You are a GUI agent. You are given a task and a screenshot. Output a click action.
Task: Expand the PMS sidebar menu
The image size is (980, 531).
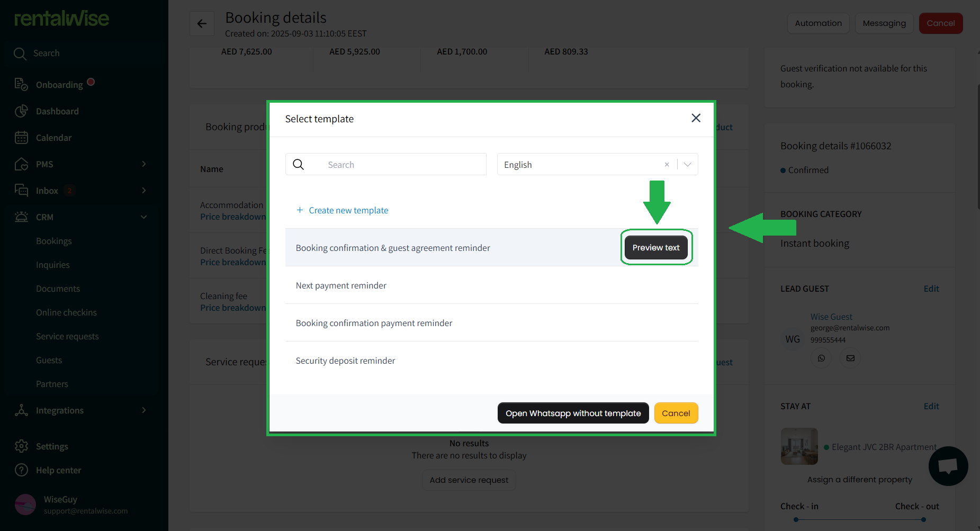click(143, 164)
